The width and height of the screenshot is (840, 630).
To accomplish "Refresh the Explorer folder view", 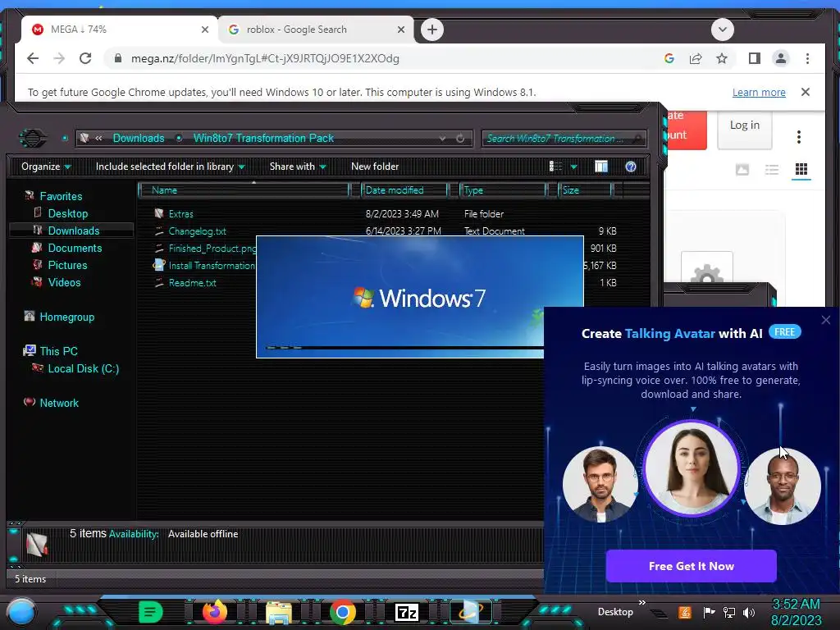I will [x=460, y=138].
